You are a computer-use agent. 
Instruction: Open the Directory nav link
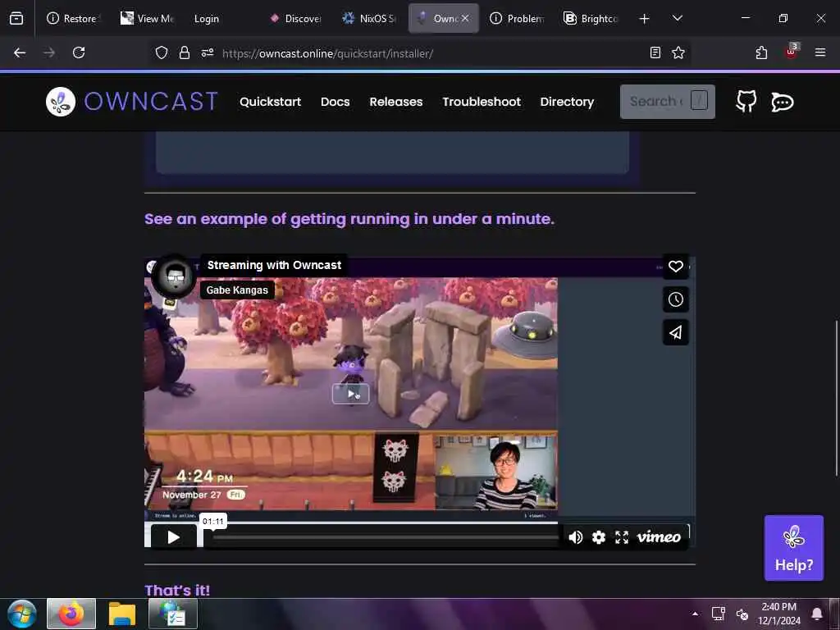[567, 102]
